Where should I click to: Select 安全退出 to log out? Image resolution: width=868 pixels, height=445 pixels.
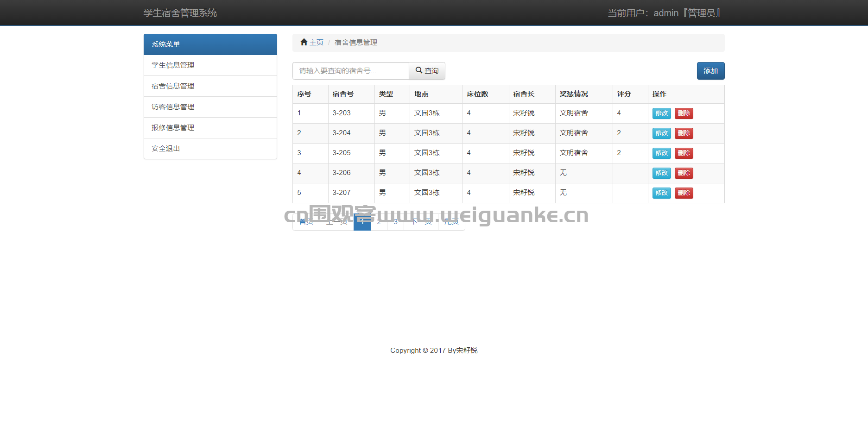point(210,149)
